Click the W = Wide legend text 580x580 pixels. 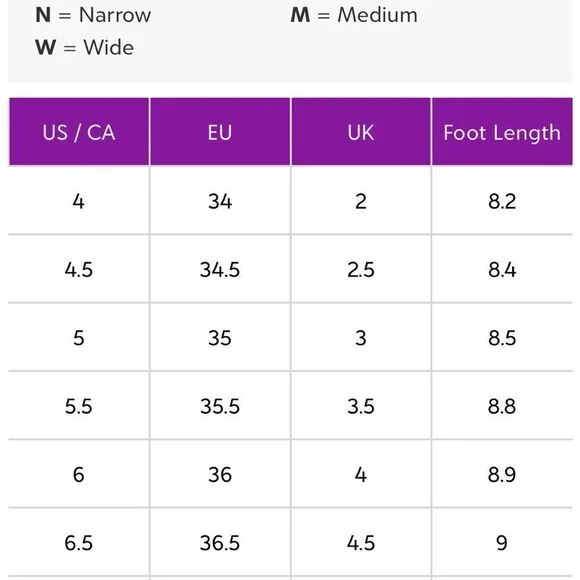point(85,47)
